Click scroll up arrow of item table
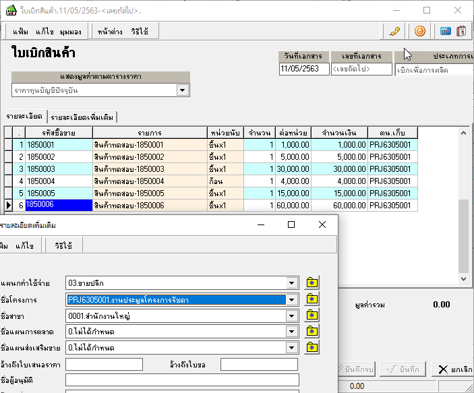The image size is (474, 393). click(463, 133)
